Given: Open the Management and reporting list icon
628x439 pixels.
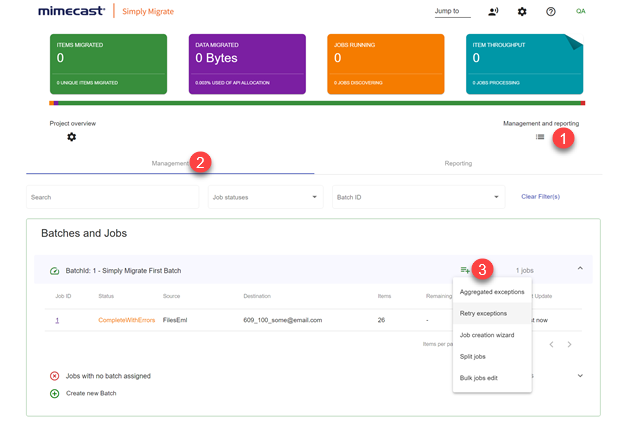Looking at the screenshot, I should point(540,137).
